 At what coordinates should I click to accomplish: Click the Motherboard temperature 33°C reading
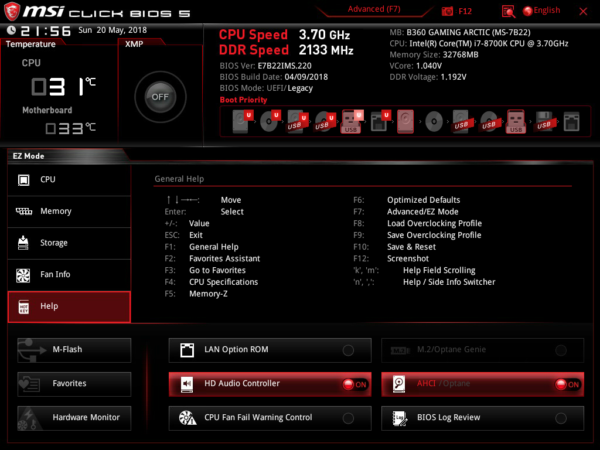coord(70,128)
